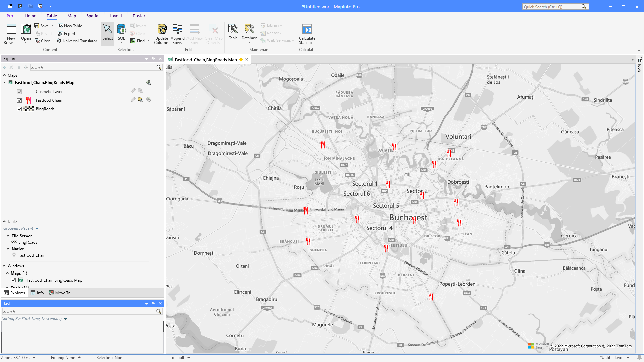
Task: Open the Save dropdown arrow
Action: pos(52,26)
